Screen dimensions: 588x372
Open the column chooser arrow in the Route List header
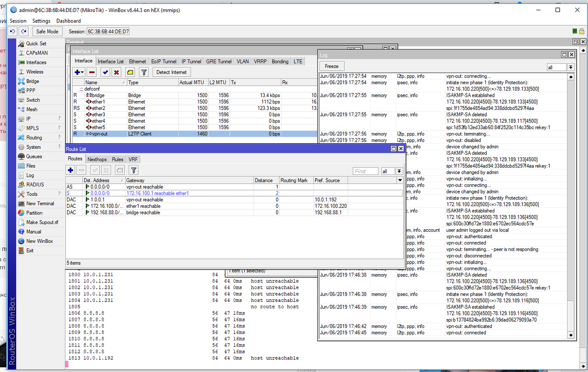point(399,180)
